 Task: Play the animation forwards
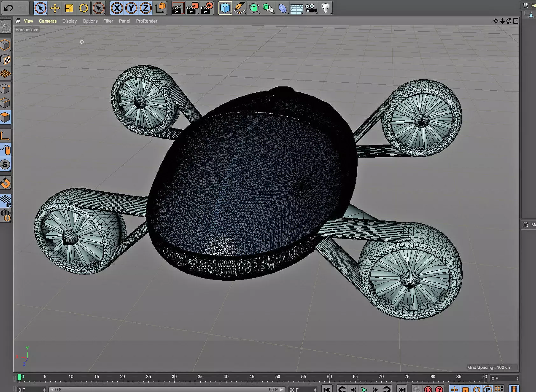point(364,389)
